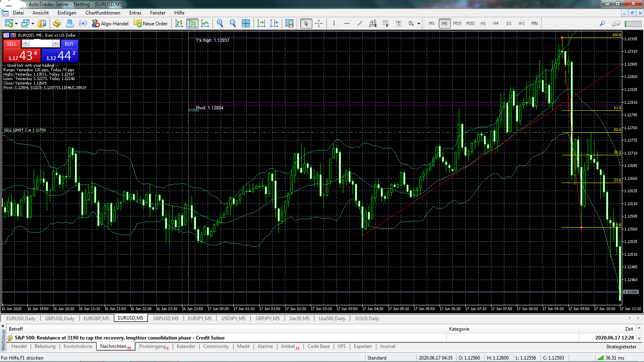Toggle Algo-Handel automated trading
Screen dimensions: 644x362
coord(110,23)
